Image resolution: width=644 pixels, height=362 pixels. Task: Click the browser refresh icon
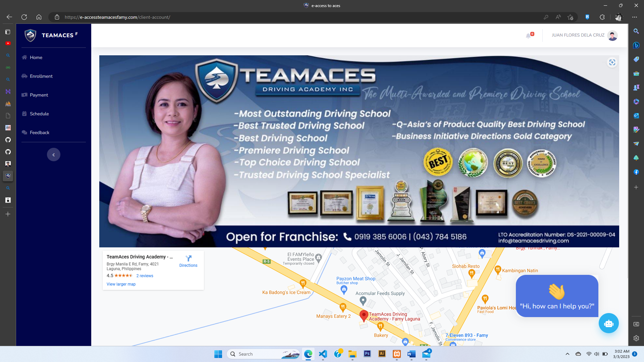24,17
